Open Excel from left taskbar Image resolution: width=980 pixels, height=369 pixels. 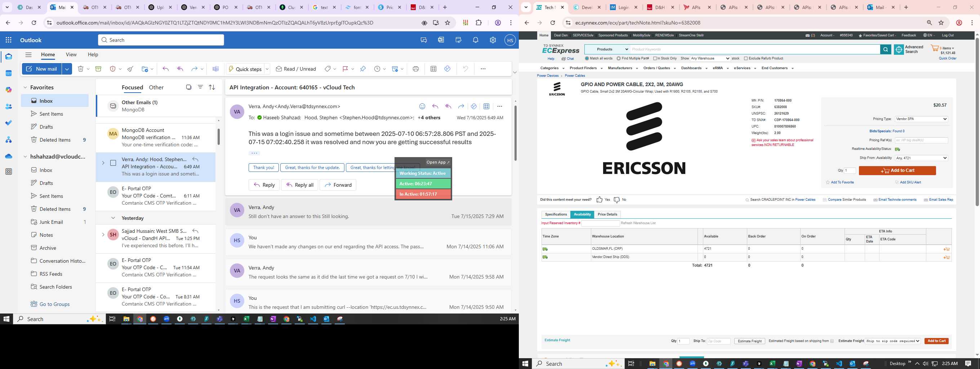tap(246, 319)
